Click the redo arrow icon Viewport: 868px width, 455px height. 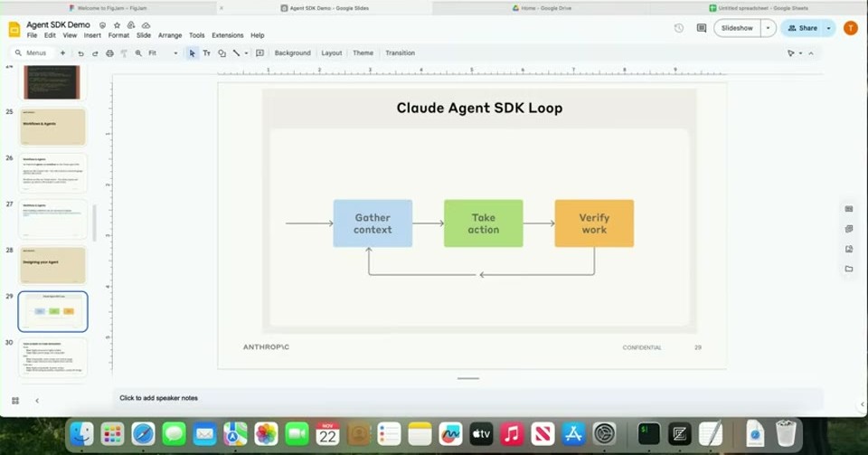(95, 53)
